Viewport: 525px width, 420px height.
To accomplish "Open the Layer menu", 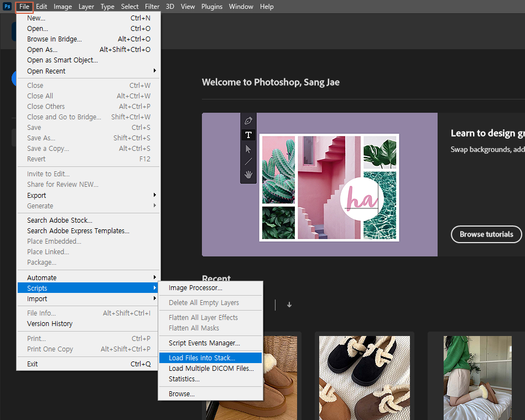I will click(86, 6).
